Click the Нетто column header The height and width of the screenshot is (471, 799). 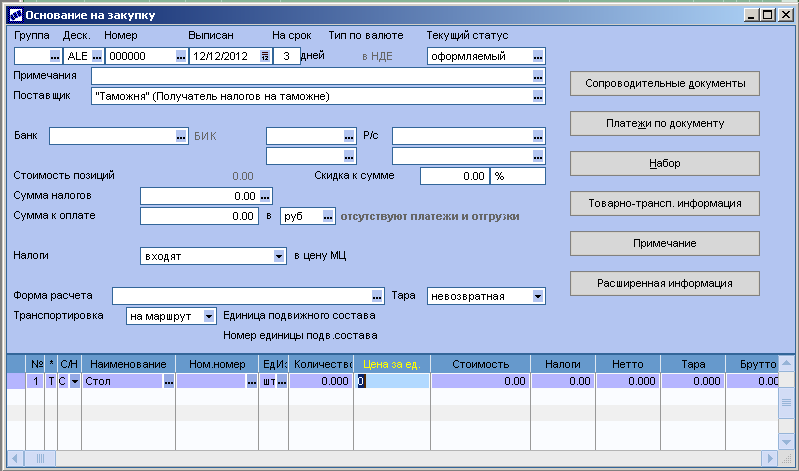click(628, 364)
